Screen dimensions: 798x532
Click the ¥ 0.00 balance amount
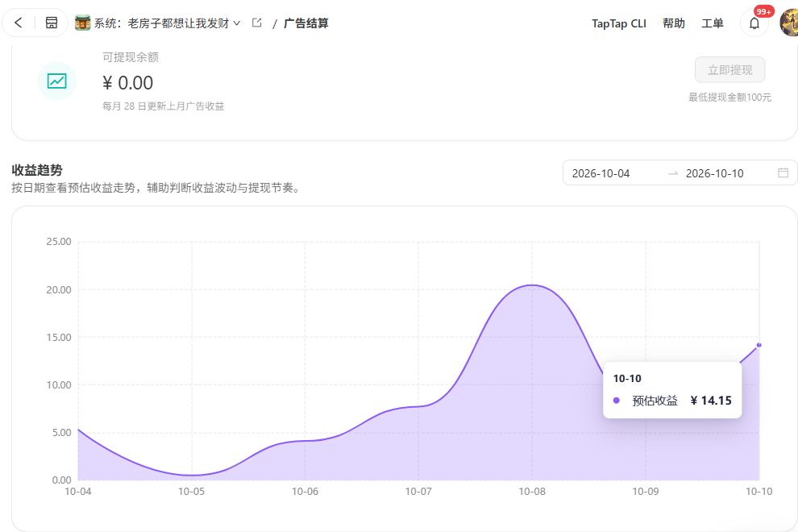tap(127, 83)
